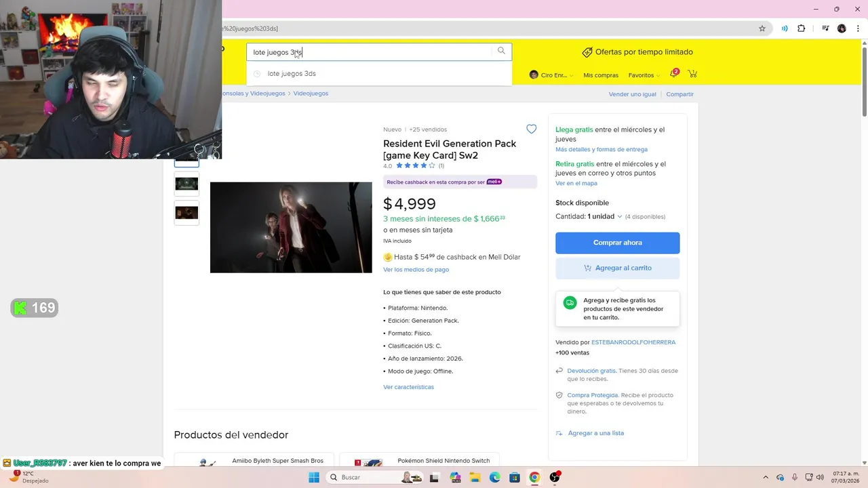Click the Meli+ cashback banner
The image size is (868, 488).
[460, 182]
